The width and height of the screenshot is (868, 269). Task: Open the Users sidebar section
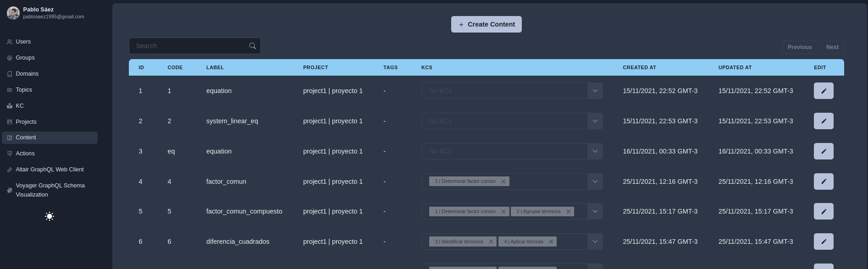(x=23, y=42)
